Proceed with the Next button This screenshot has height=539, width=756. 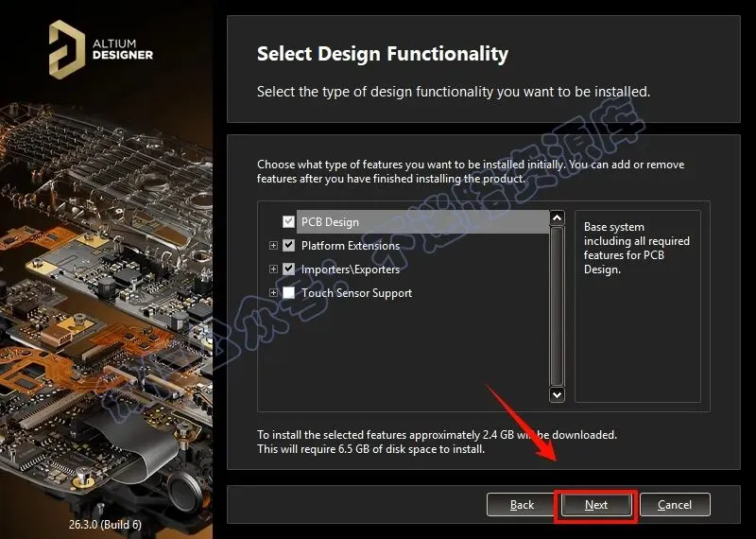pyautogui.click(x=596, y=505)
